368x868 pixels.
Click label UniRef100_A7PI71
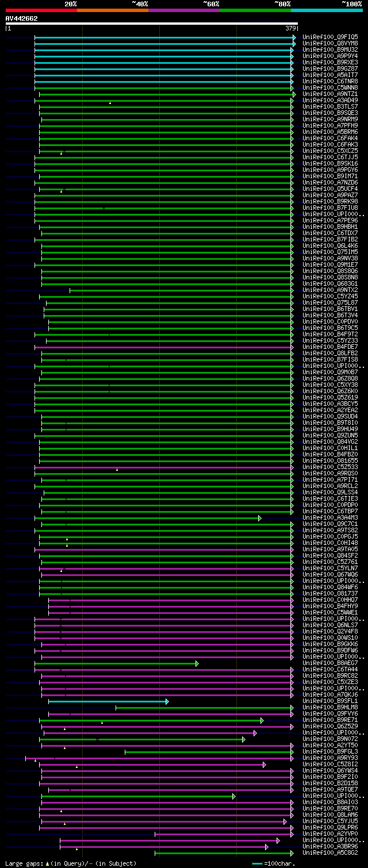coord(330,479)
